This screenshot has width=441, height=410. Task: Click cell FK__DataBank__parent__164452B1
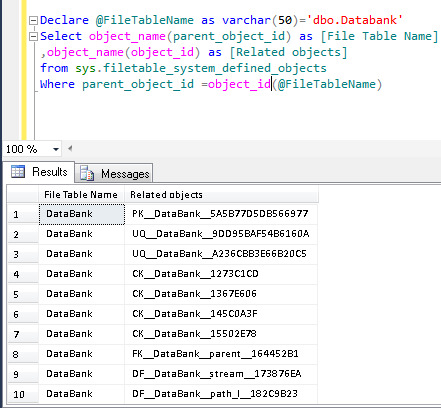click(221, 354)
